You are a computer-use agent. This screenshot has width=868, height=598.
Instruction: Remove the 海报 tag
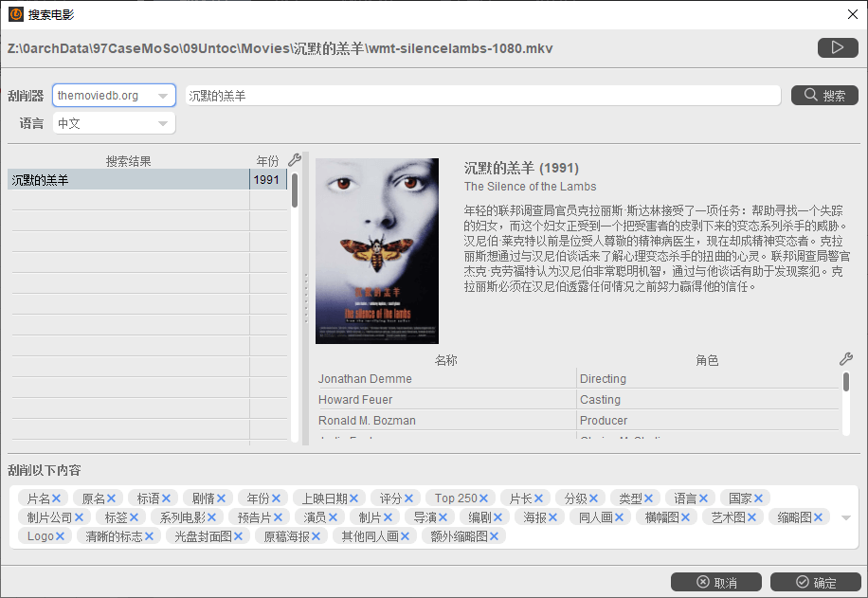pyautogui.click(x=552, y=517)
